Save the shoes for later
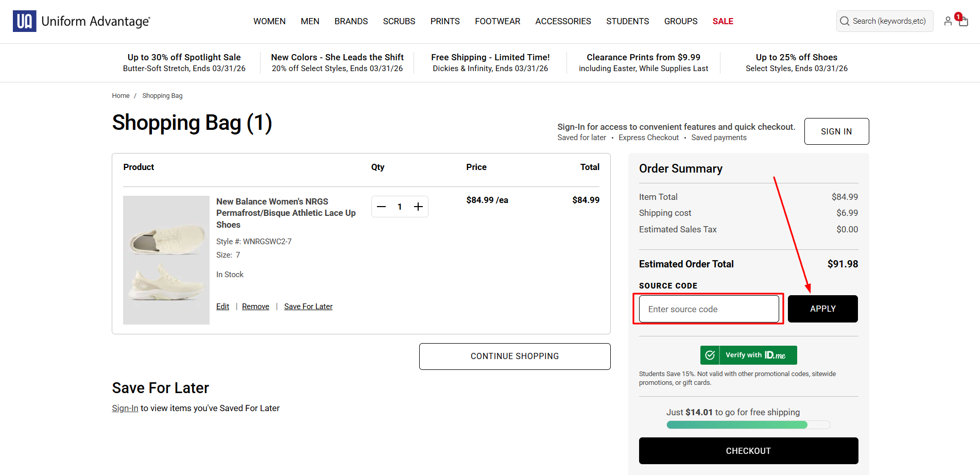Viewport: 980px width, 475px height. (x=308, y=307)
